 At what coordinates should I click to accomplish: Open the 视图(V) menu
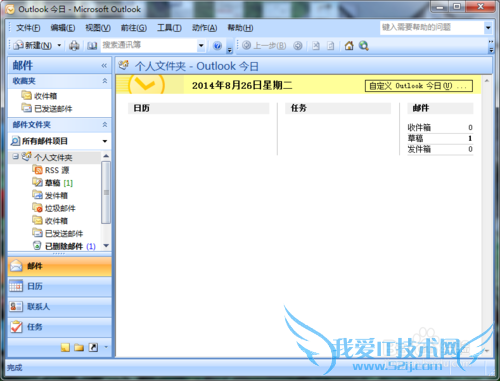click(98, 28)
